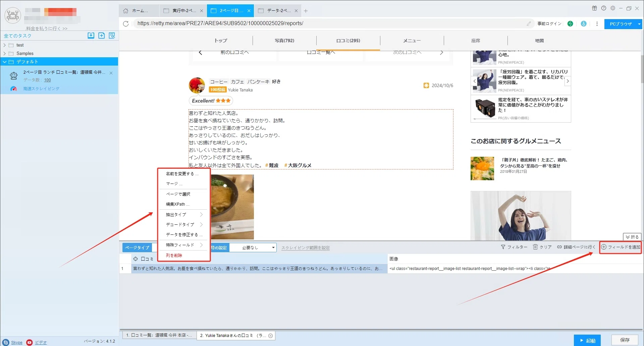The image size is (644, 346).
Task: Go to the previous review with the left chevron
Action: pyautogui.click(x=201, y=53)
